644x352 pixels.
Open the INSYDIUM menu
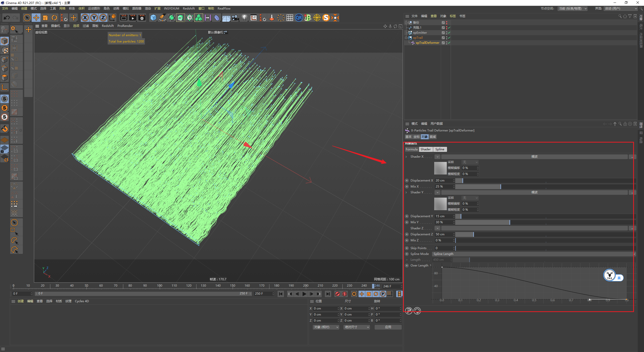click(171, 9)
